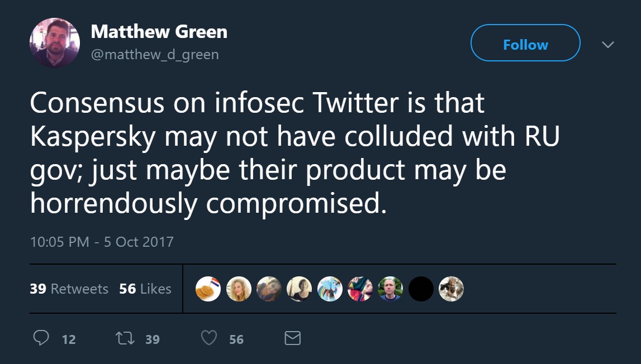This screenshot has height=364, width=641.
Task: Open the tweet options chevron menu
Action: tap(608, 44)
